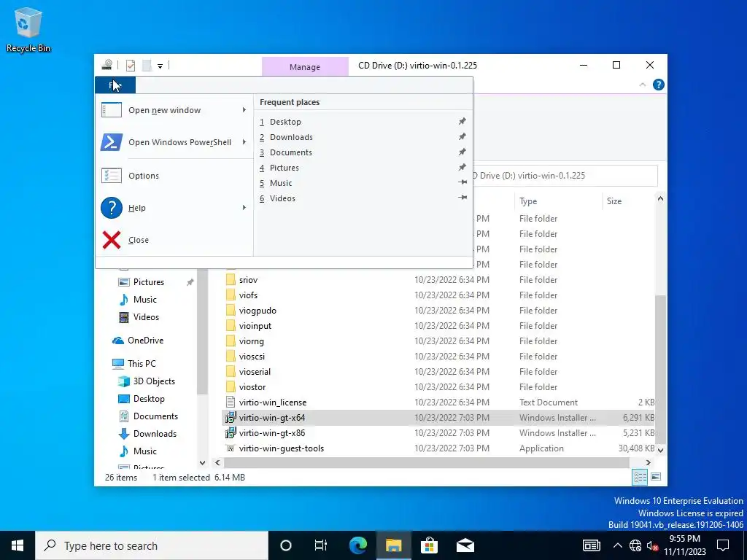Switch to details view icon
Image resolution: width=747 pixels, height=560 pixels.
(640, 477)
